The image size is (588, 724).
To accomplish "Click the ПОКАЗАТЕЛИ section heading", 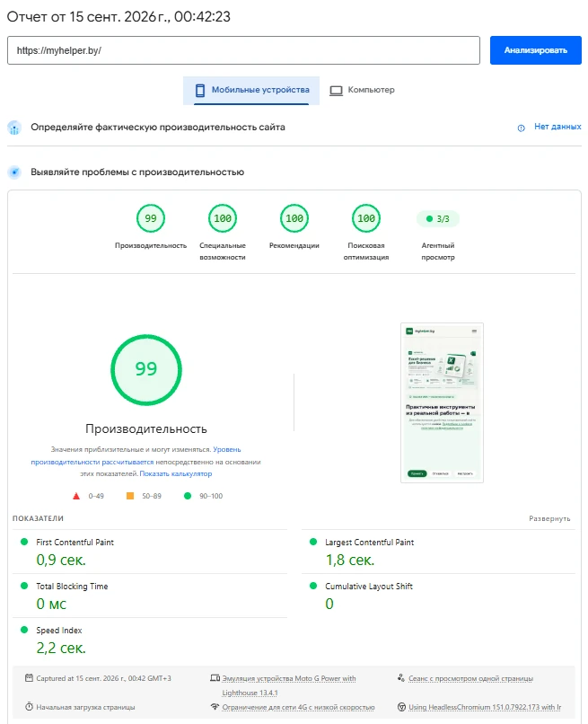I will click(x=38, y=518).
